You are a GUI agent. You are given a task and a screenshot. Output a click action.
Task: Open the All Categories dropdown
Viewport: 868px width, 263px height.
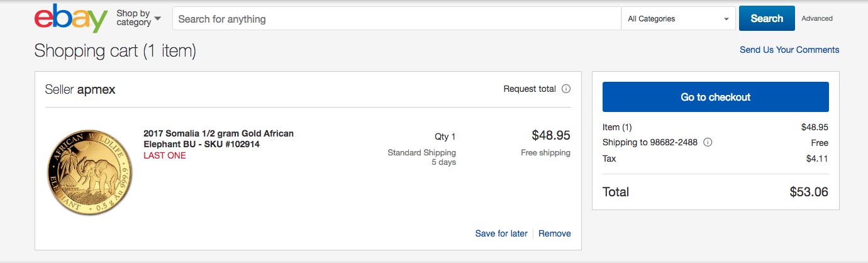point(678,19)
